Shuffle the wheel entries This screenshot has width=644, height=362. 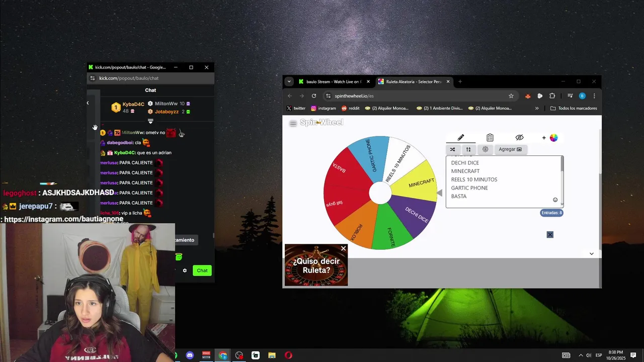pyautogui.click(x=452, y=149)
